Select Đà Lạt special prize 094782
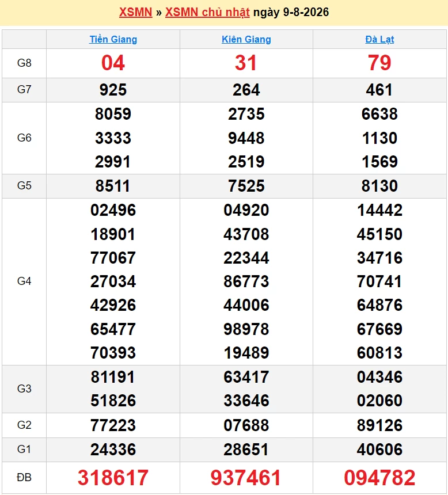Image resolution: width=448 pixels, height=495 pixels. [379, 478]
